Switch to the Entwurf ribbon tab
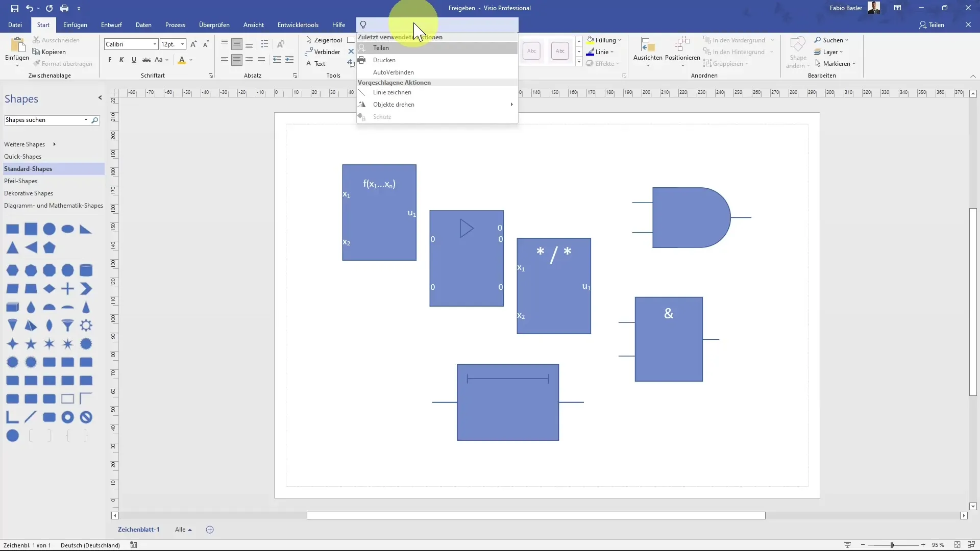Screen dimensions: 980x551 click(111, 25)
